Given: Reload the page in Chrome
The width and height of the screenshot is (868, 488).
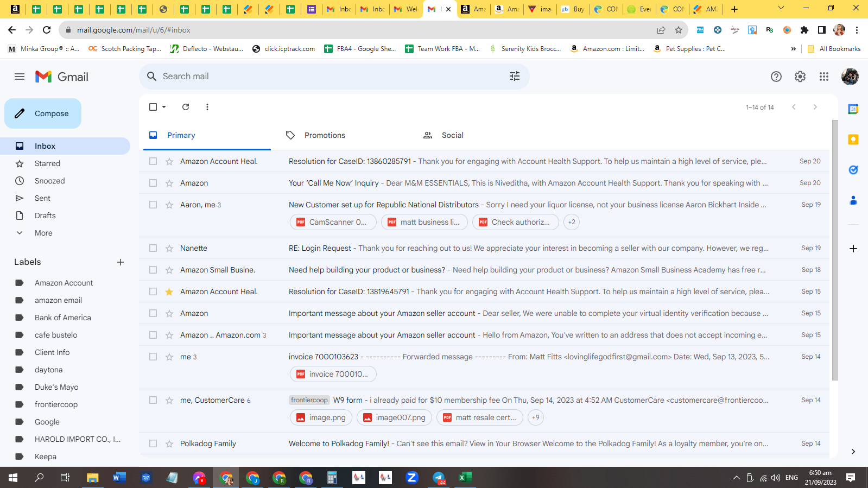Looking at the screenshot, I should [x=47, y=30].
